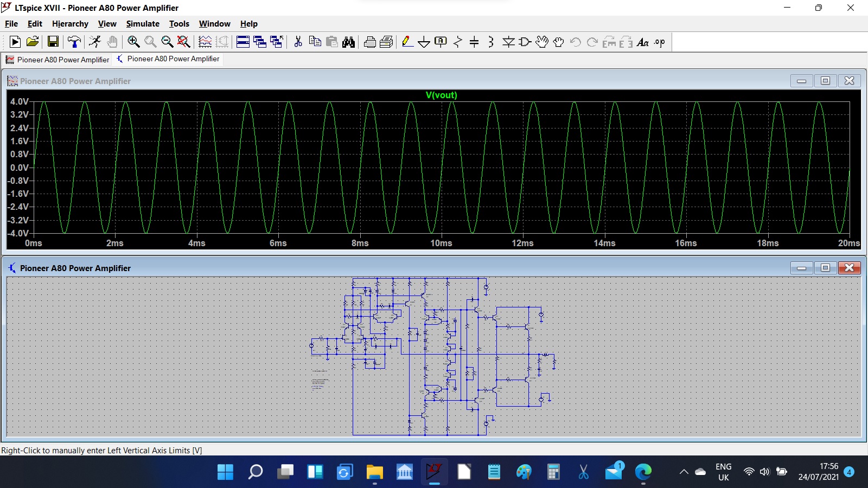Open the Window menu

point(214,24)
